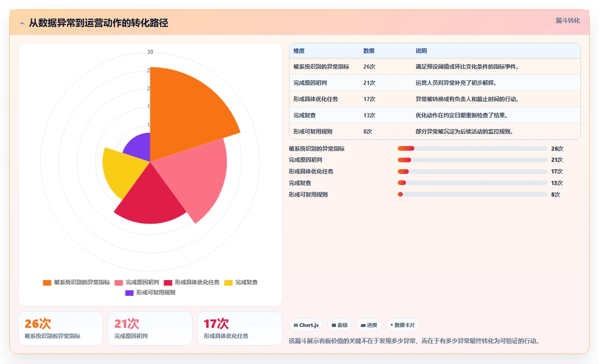Screen dimensions: 599x364
Task: Click the Chart.js tag chip
Action: click(306, 325)
